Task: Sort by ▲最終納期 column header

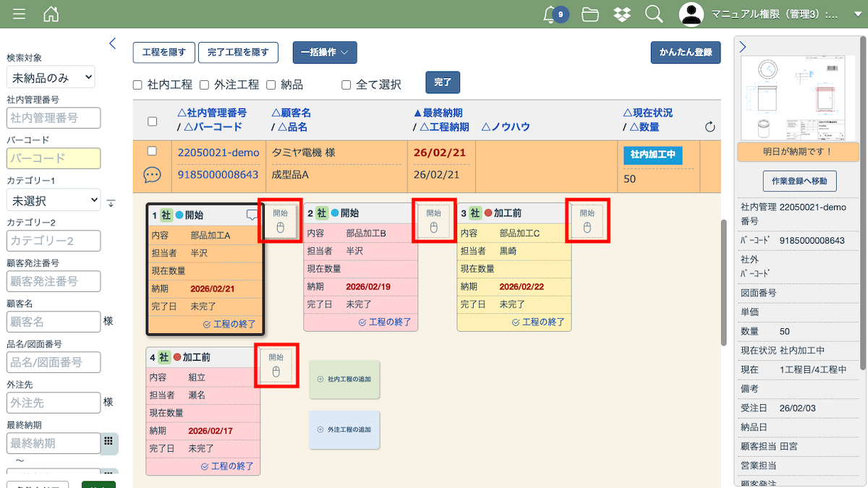Action: [x=438, y=113]
